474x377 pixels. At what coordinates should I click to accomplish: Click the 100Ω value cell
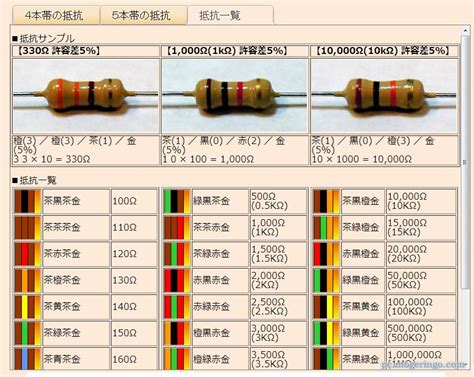click(x=134, y=201)
